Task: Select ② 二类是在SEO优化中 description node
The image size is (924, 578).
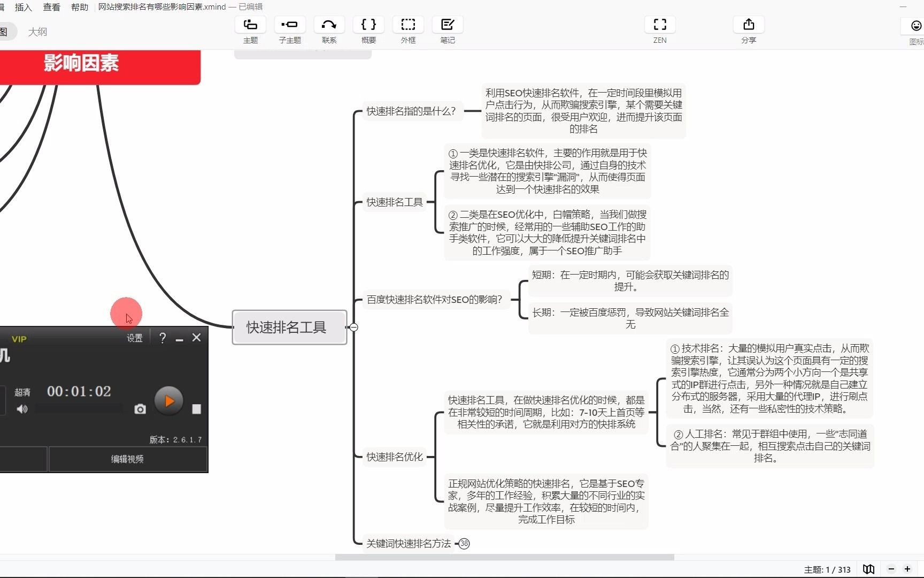Action: 548,233
